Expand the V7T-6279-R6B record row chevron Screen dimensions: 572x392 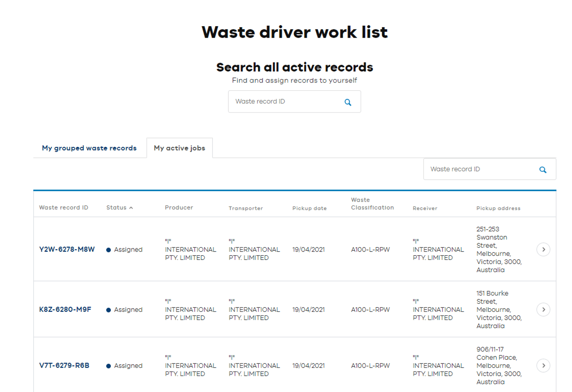pyautogui.click(x=543, y=365)
